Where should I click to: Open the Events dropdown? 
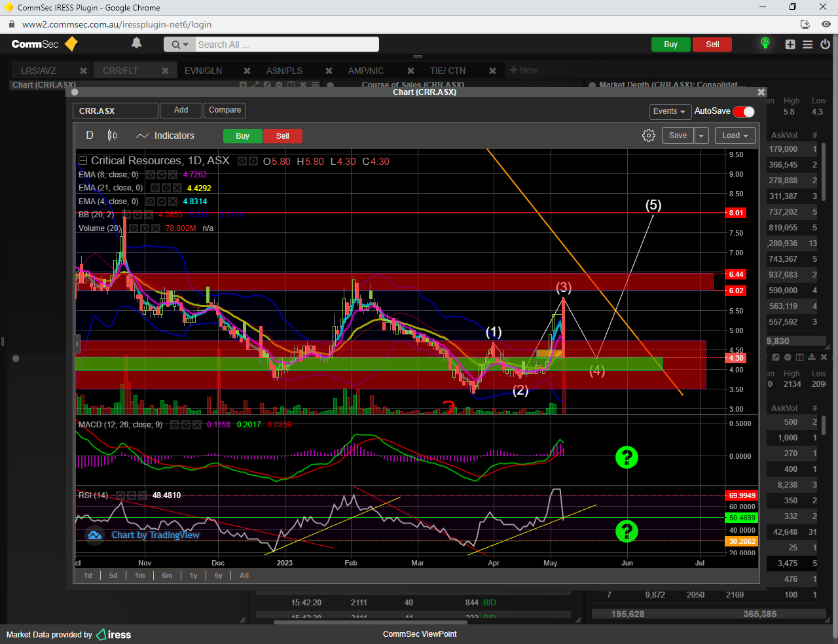click(x=670, y=111)
